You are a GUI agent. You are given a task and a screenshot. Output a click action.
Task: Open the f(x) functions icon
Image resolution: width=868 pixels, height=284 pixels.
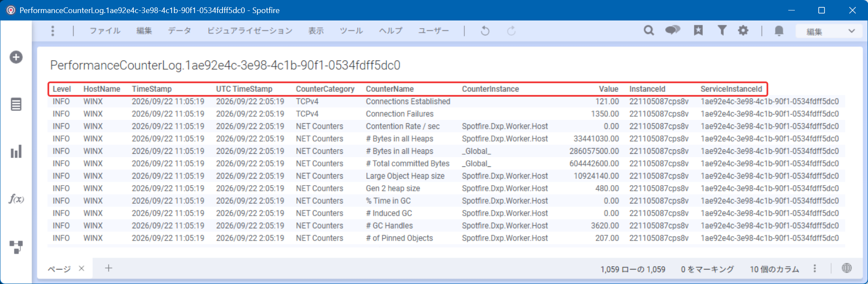click(16, 199)
